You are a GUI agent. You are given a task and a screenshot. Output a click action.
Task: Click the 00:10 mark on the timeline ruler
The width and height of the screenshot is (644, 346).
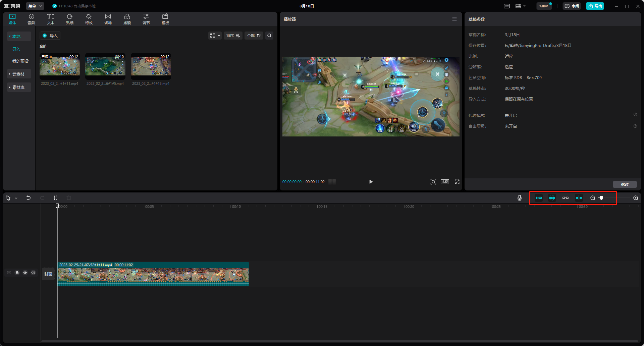[236, 207]
